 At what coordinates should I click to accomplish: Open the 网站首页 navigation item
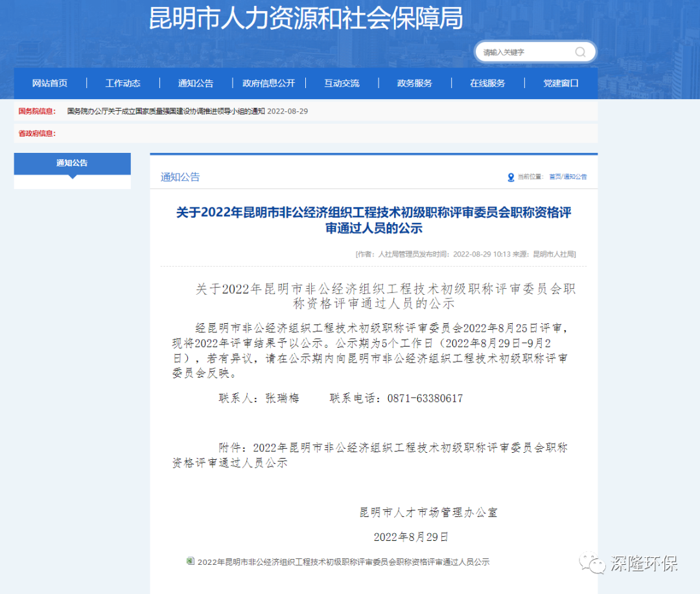point(50,84)
